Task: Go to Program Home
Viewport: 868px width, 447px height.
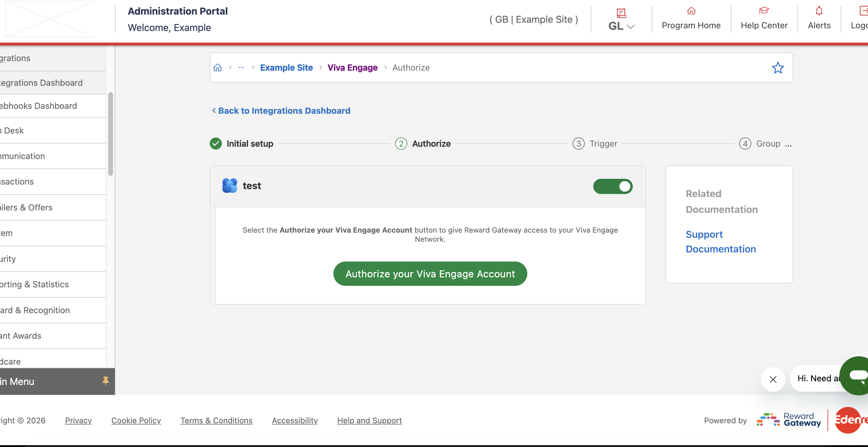Action: pos(691,19)
